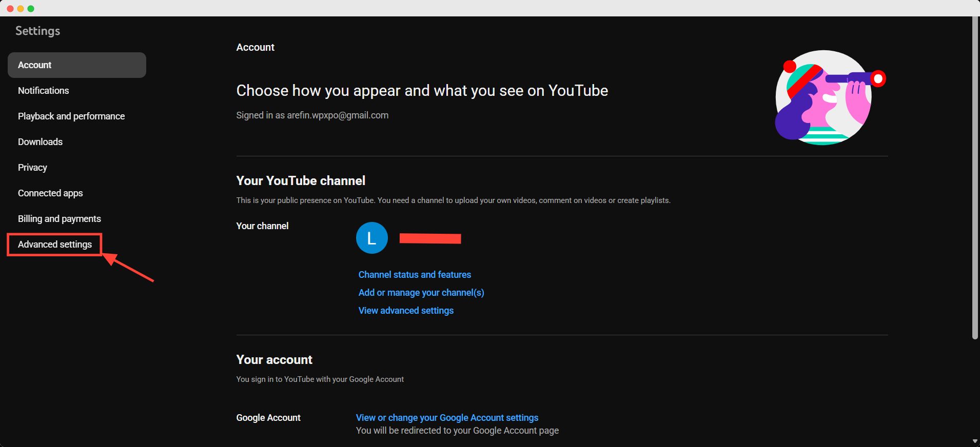Click 'You will be redirected' note text

(x=457, y=431)
